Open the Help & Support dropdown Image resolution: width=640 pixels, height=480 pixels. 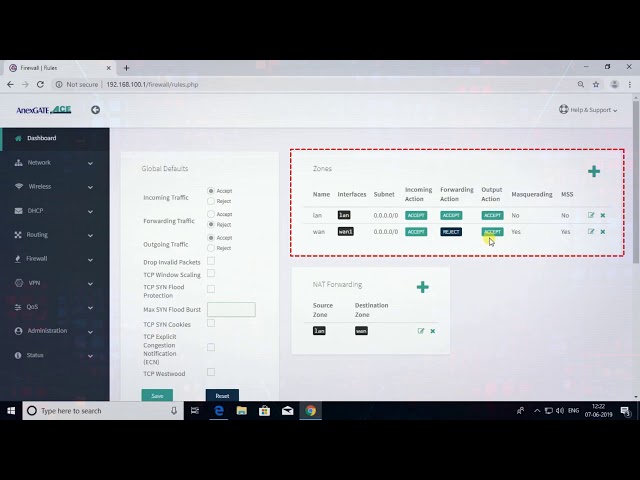588,110
